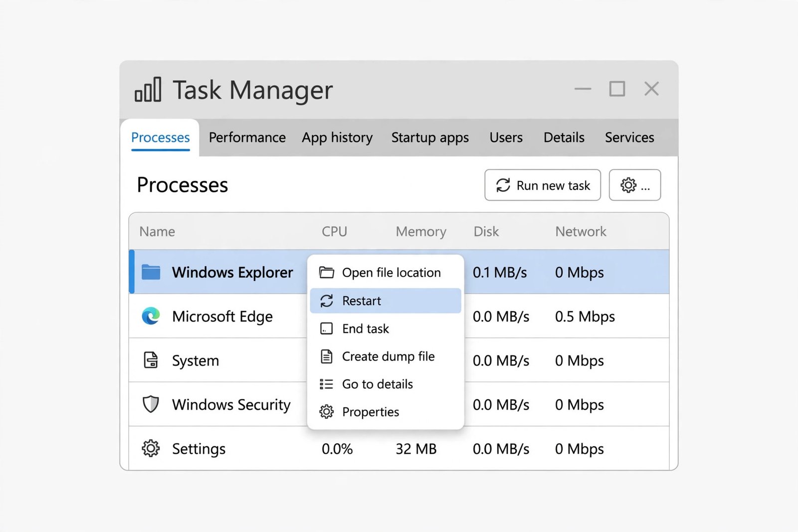Select the Processes tab
This screenshot has width=798, height=532.
coord(160,138)
